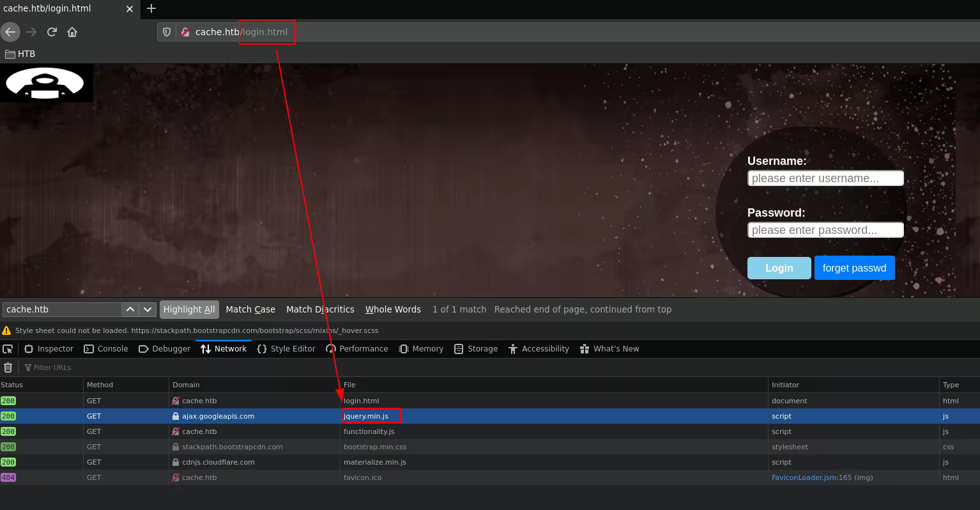Click the username input field
980x510 pixels.
point(825,178)
